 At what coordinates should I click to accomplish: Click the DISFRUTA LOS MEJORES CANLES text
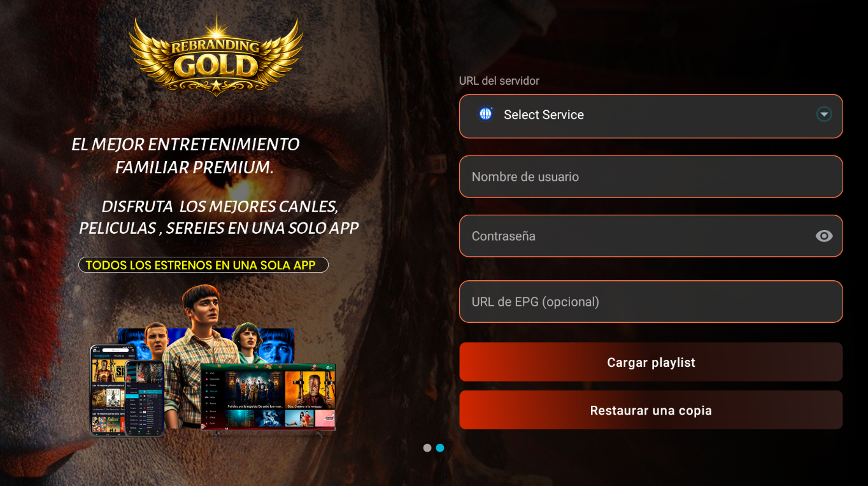click(x=219, y=206)
